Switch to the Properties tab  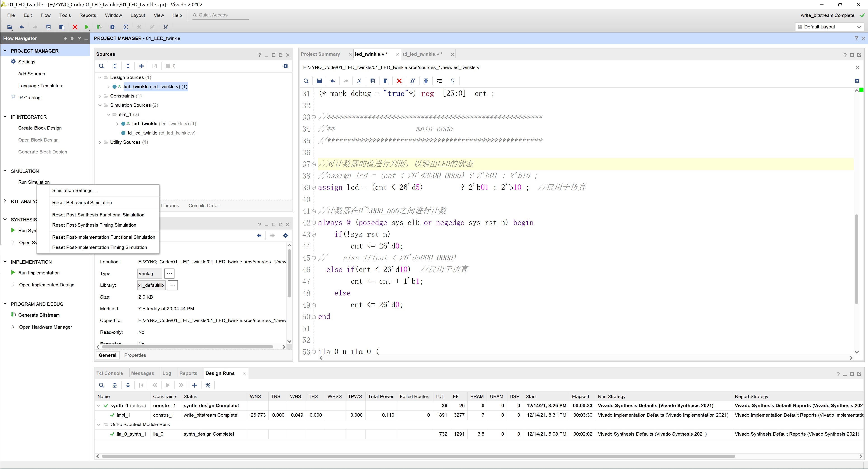click(x=135, y=355)
